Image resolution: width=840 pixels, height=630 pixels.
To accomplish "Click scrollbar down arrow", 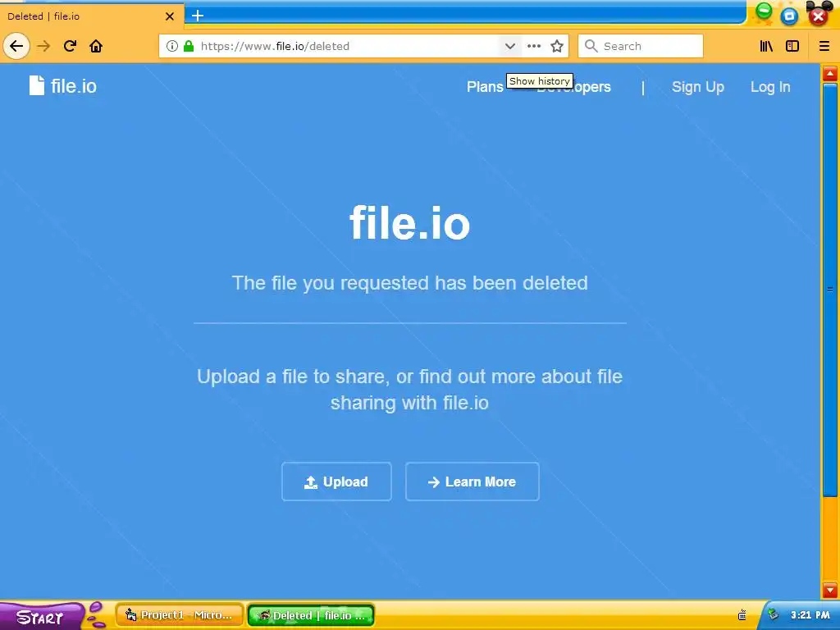I will tap(830, 589).
